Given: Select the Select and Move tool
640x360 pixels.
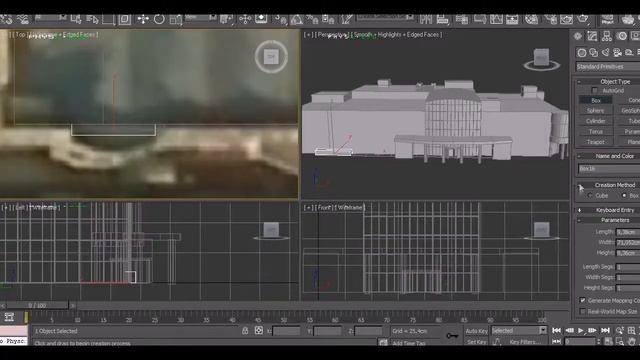Looking at the screenshot, I should point(143,19).
